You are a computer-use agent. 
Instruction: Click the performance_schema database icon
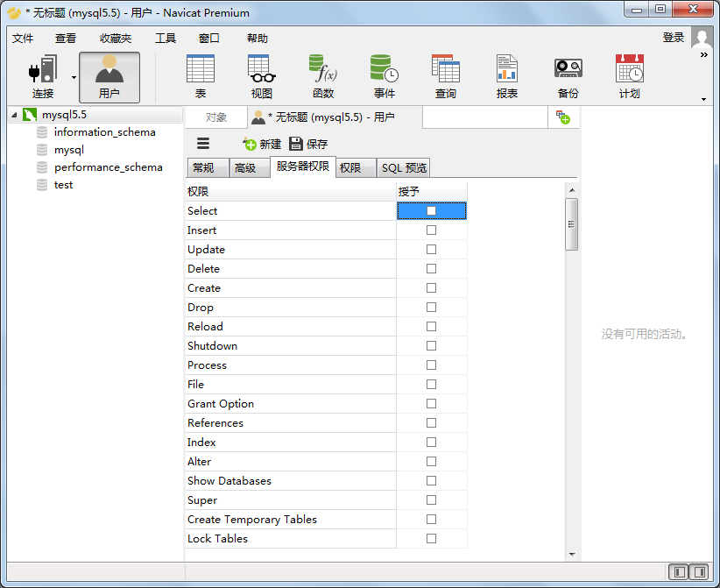click(x=42, y=167)
